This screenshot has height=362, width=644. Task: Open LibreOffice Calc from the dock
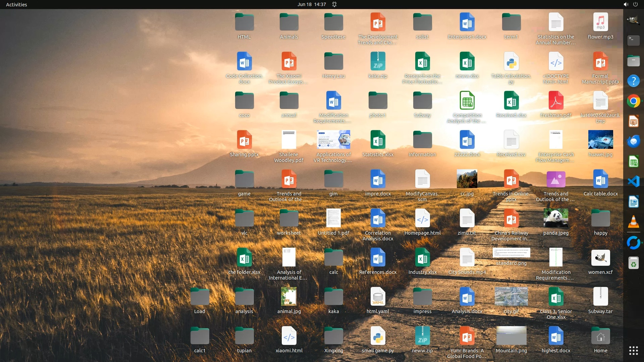pos(633,162)
